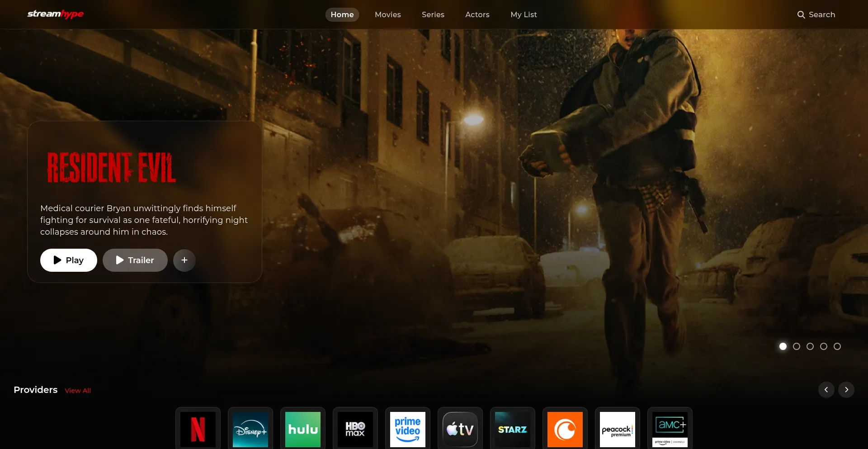
Task: Show next providers with right chevron
Action: (x=846, y=390)
